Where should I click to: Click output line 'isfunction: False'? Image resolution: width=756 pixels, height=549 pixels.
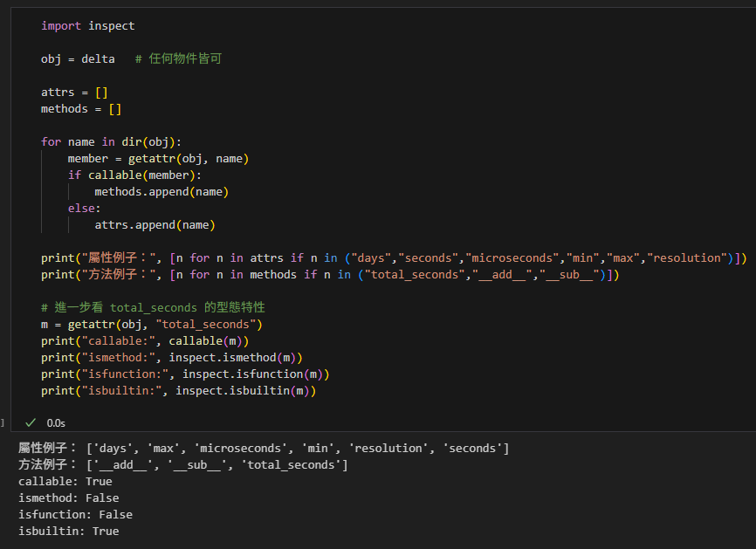(x=75, y=515)
